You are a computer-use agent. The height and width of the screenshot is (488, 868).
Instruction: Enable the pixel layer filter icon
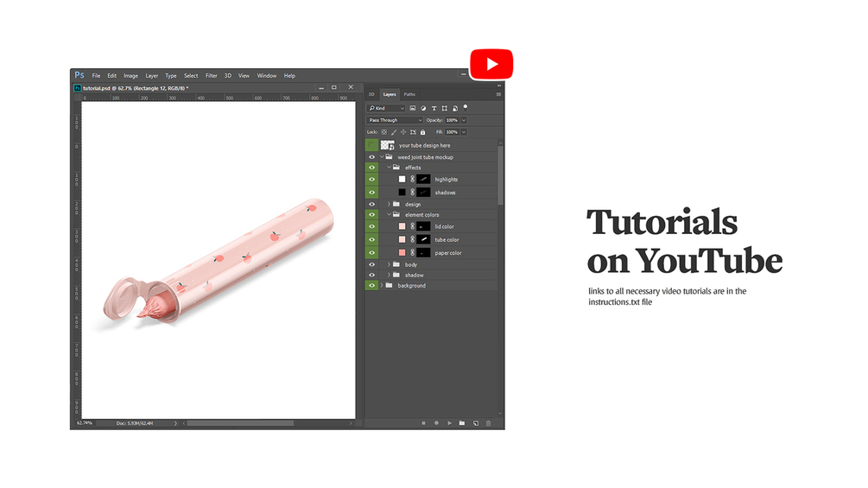coord(413,109)
